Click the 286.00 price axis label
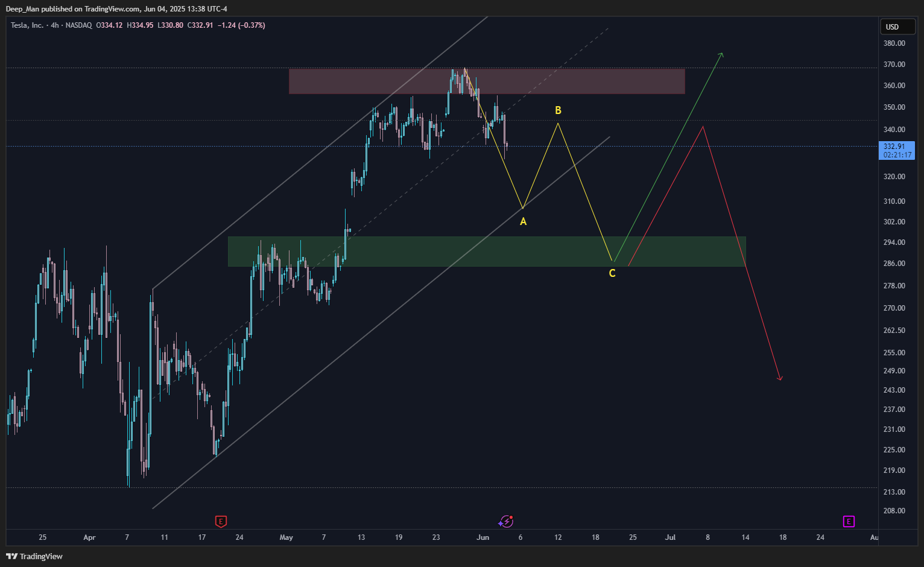 click(x=894, y=264)
